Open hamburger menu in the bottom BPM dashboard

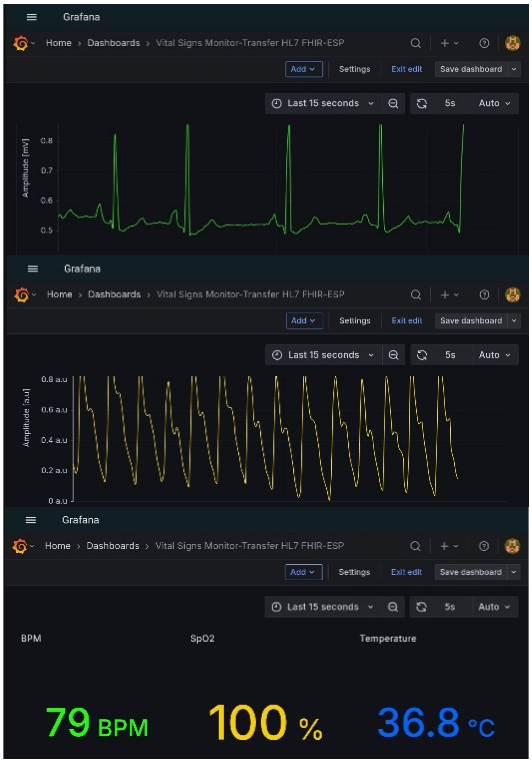(30, 520)
